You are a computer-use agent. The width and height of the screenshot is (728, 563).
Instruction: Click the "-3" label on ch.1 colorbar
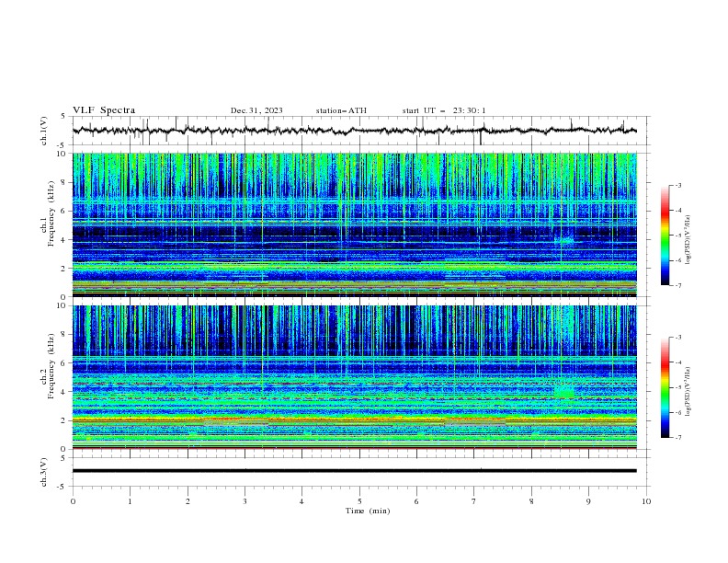point(678,185)
